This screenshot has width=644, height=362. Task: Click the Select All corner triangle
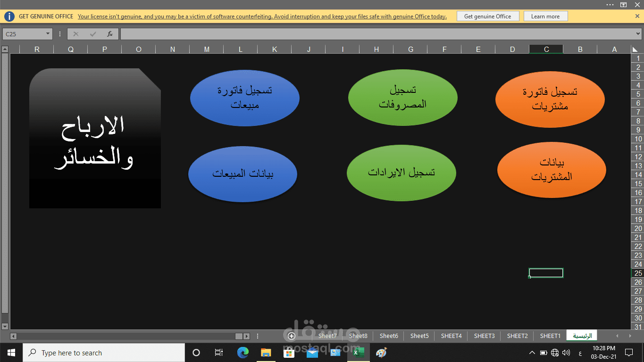pos(635,49)
